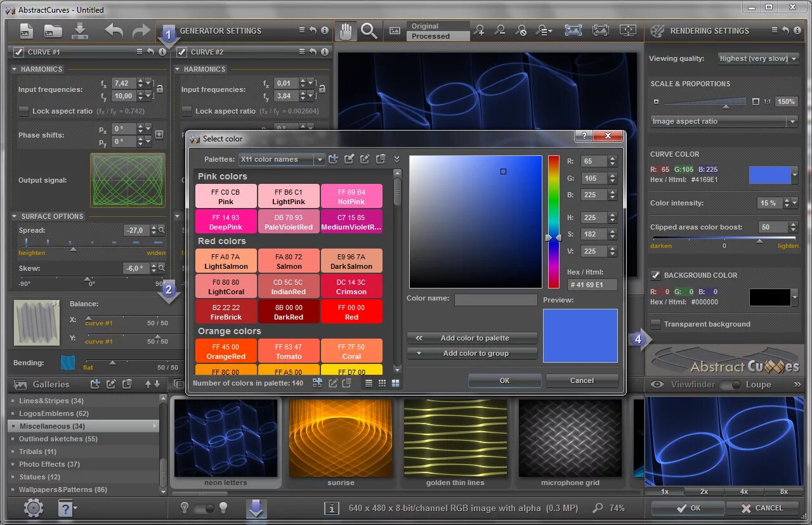The height and width of the screenshot is (525, 812).
Task: Select Outlined sketches gallery category
Action: click(58, 439)
